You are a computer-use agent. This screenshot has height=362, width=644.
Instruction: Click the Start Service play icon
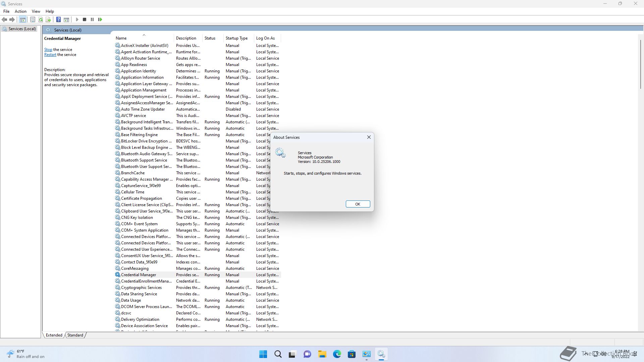tap(77, 20)
